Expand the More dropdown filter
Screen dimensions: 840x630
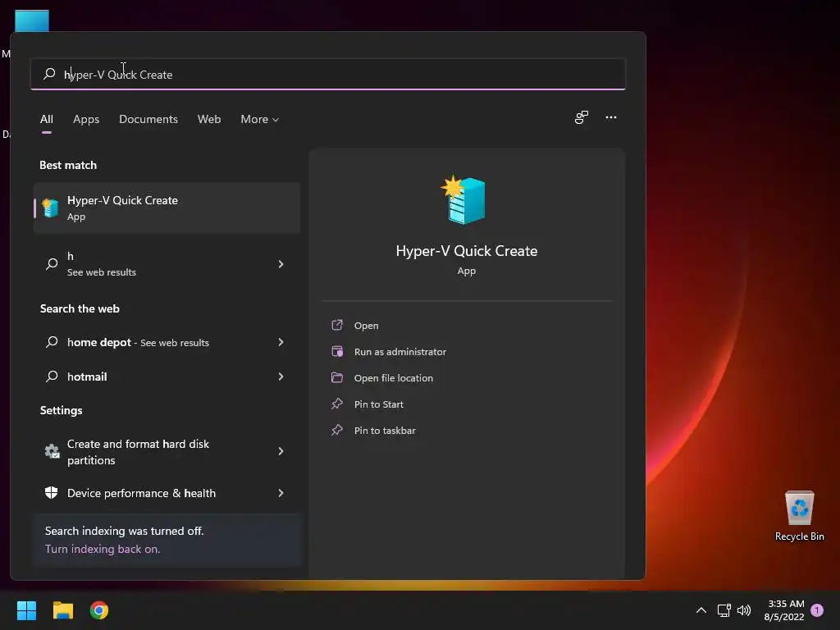click(260, 119)
